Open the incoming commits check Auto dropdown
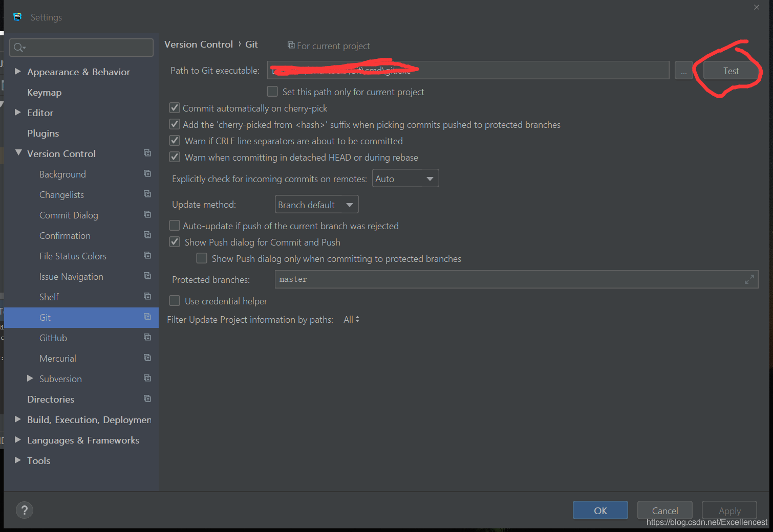 point(405,179)
